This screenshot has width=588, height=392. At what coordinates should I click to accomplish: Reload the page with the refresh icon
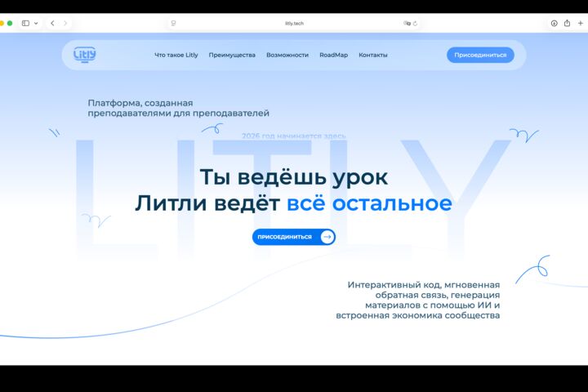pos(415,23)
